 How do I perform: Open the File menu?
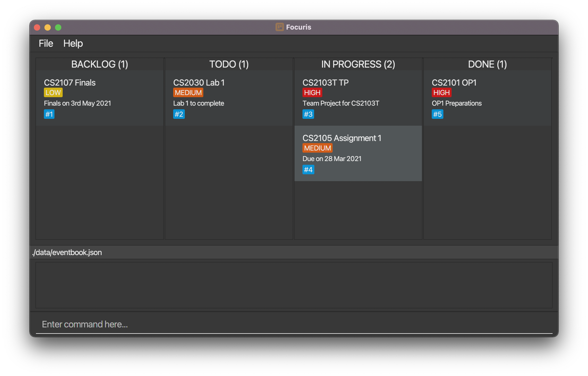(x=46, y=43)
